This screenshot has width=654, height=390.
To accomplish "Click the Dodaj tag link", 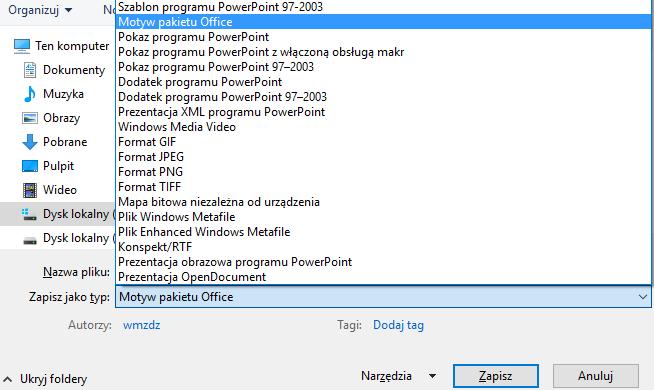I will 398,325.
